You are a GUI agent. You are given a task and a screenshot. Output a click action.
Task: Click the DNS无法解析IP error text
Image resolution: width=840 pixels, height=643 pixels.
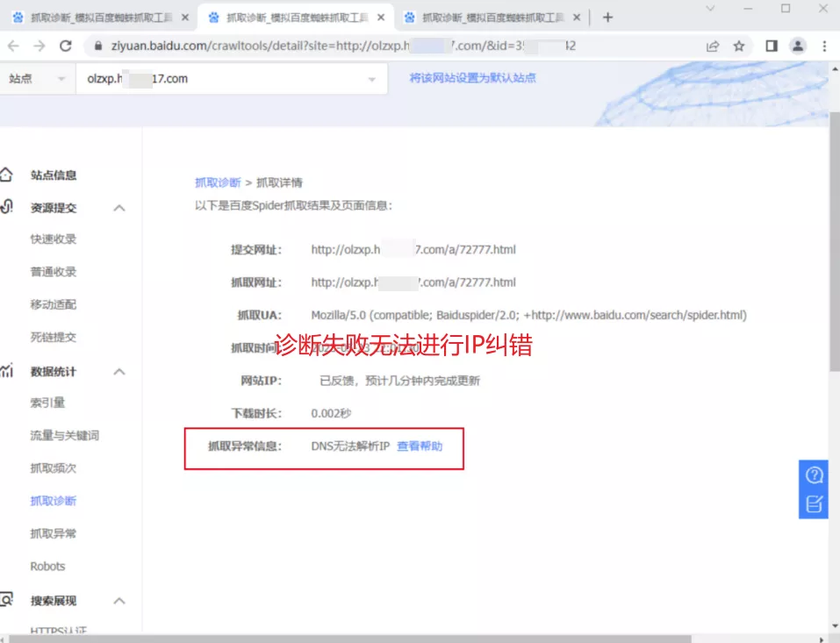[x=350, y=446]
